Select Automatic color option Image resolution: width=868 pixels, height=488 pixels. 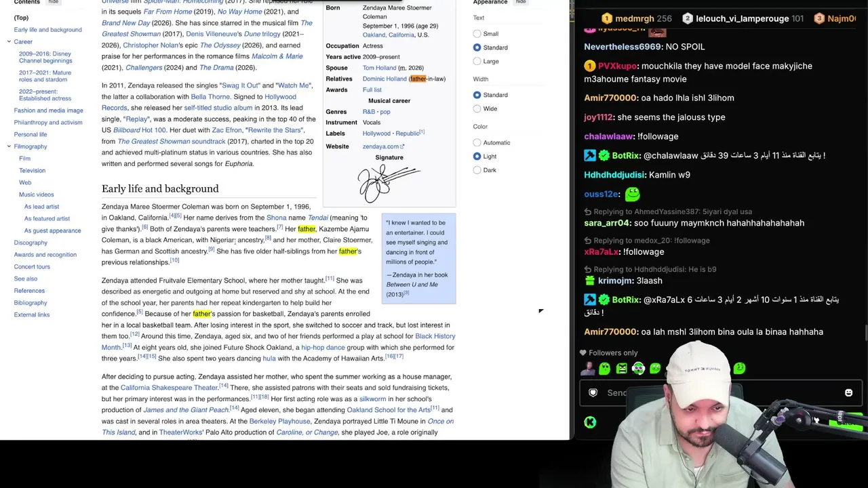click(x=477, y=142)
